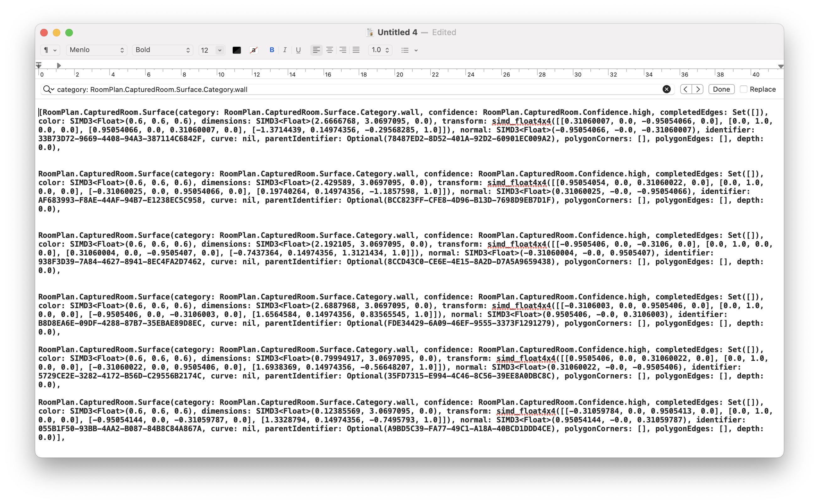Screen dimensions: 819x504
Task: Go to next search match
Action: click(x=697, y=89)
